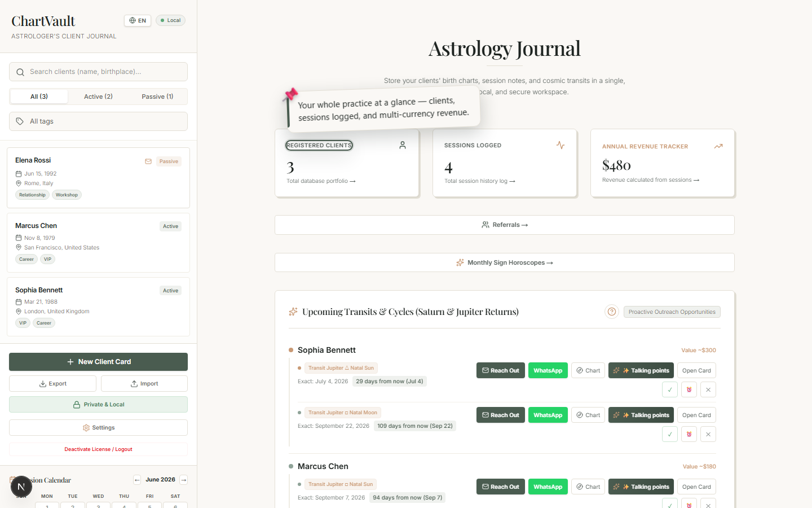The width and height of the screenshot is (812, 508).
Task: Focus the Search clients input field
Action: click(98, 72)
